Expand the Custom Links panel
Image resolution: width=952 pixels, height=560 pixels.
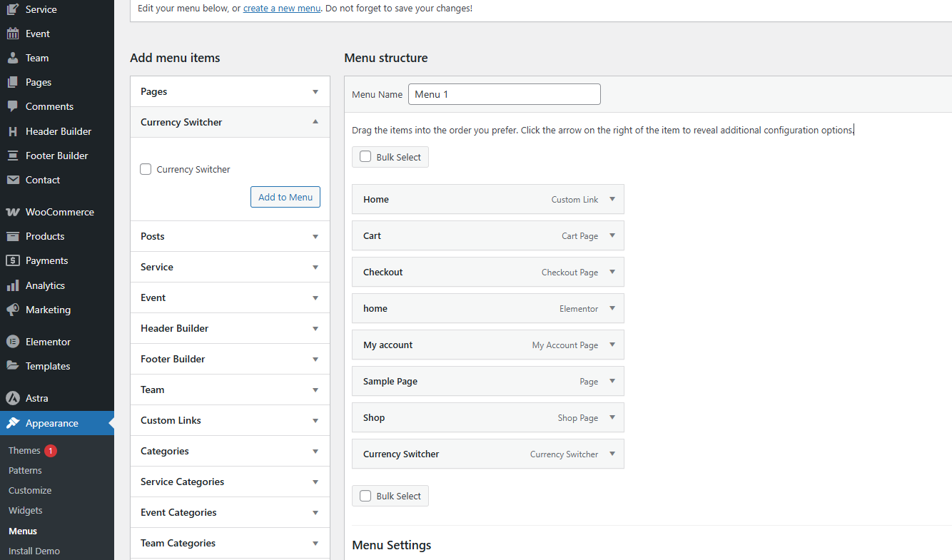click(x=315, y=421)
